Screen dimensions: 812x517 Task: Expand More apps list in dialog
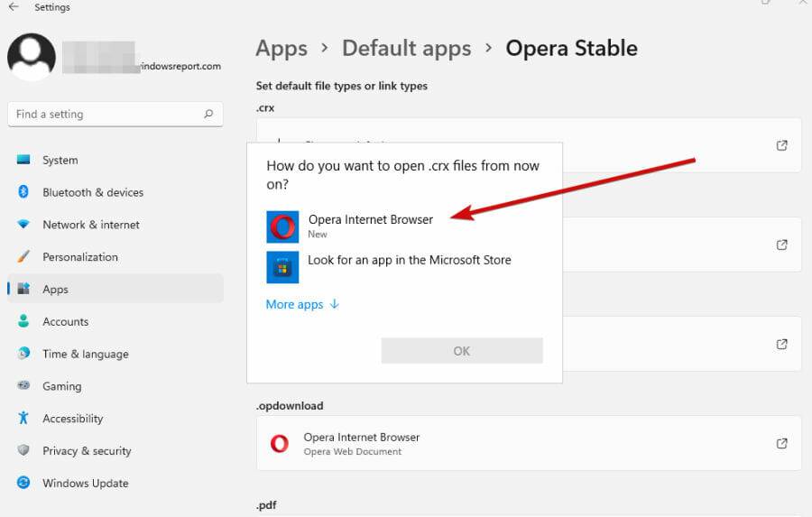coord(302,304)
